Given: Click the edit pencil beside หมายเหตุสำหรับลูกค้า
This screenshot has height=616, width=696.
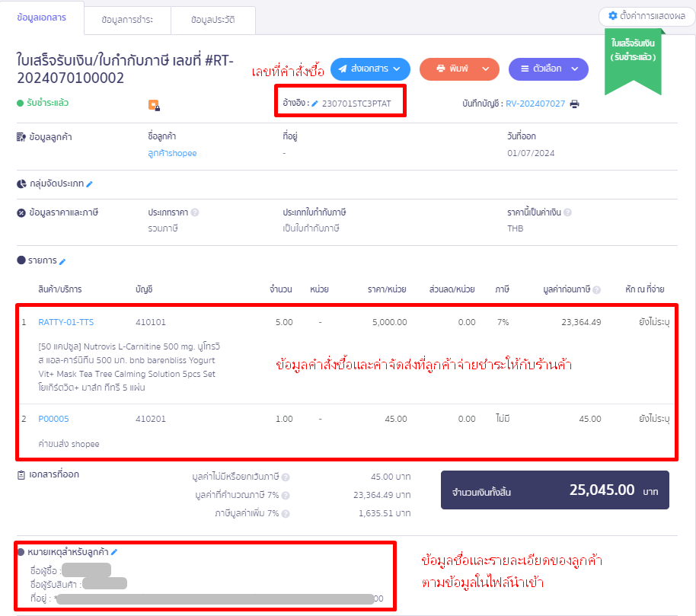Looking at the screenshot, I should pos(116,552).
